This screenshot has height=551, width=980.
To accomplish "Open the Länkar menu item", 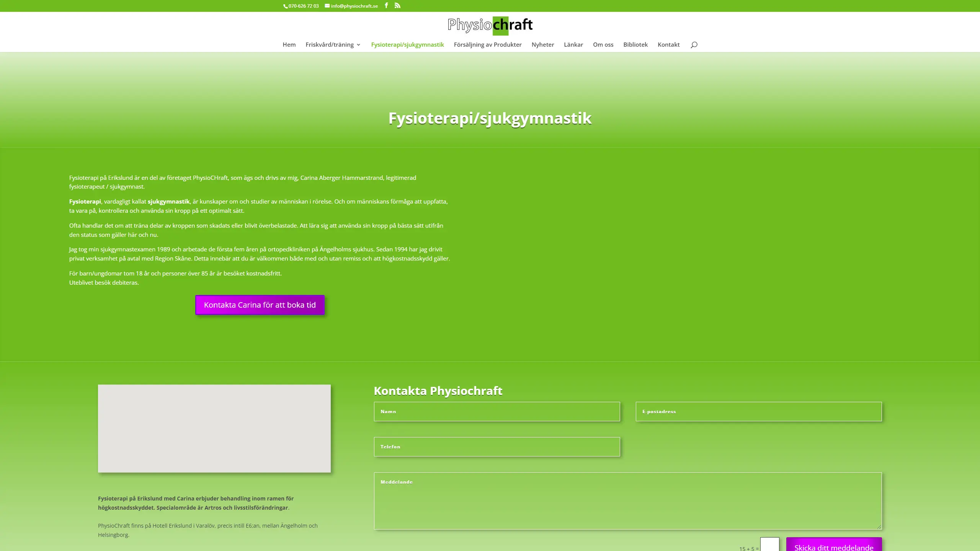I will tap(573, 44).
